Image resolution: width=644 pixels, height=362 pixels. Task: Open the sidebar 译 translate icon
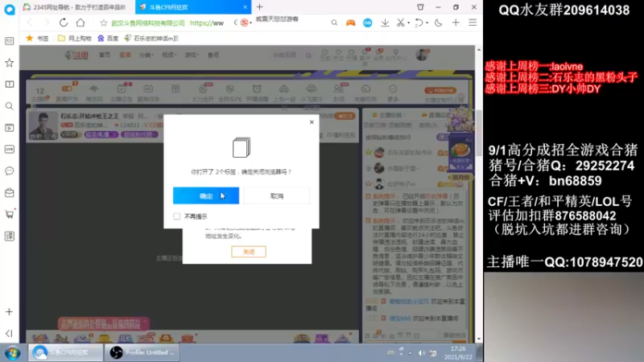click(x=9, y=236)
